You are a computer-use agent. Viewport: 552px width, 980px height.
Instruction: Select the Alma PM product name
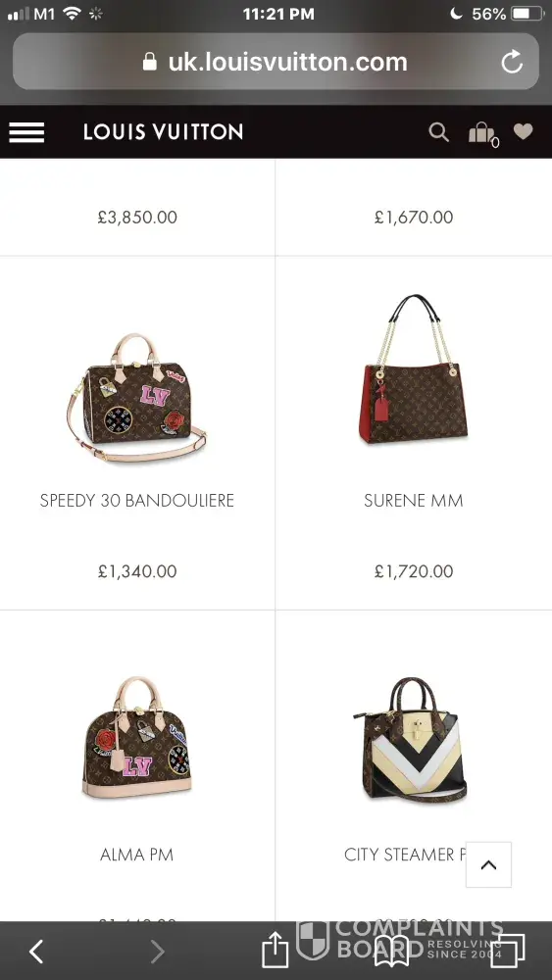tap(137, 855)
